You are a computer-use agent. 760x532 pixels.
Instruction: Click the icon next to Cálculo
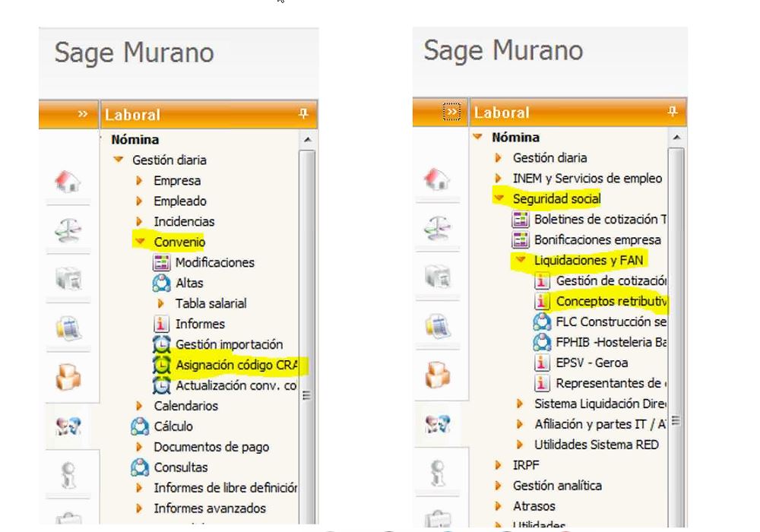coord(140,426)
